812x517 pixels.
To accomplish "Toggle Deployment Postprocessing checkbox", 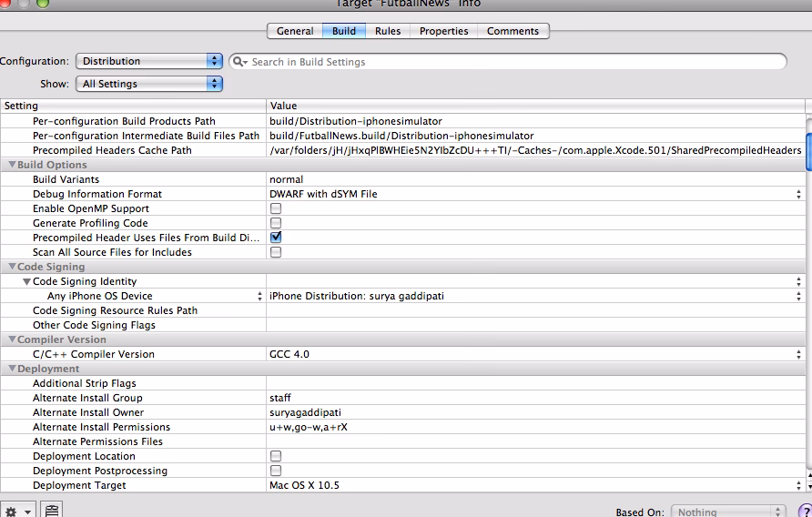I will tap(276, 471).
